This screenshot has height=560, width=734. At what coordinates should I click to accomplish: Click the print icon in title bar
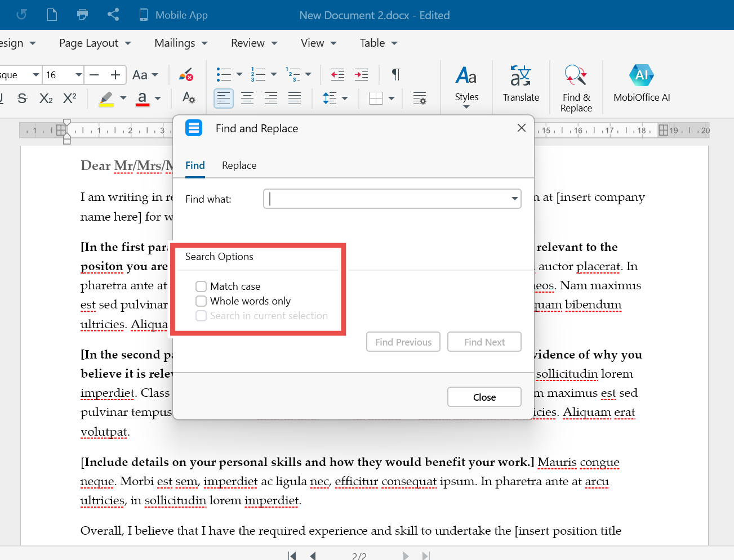[x=82, y=15]
